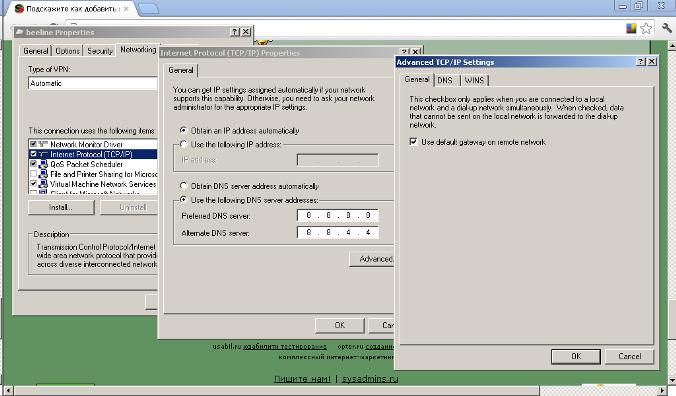Toggle Internet Protocol (TCP/IP) checkbox
This screenshot has width=676, height=396.
33,154
